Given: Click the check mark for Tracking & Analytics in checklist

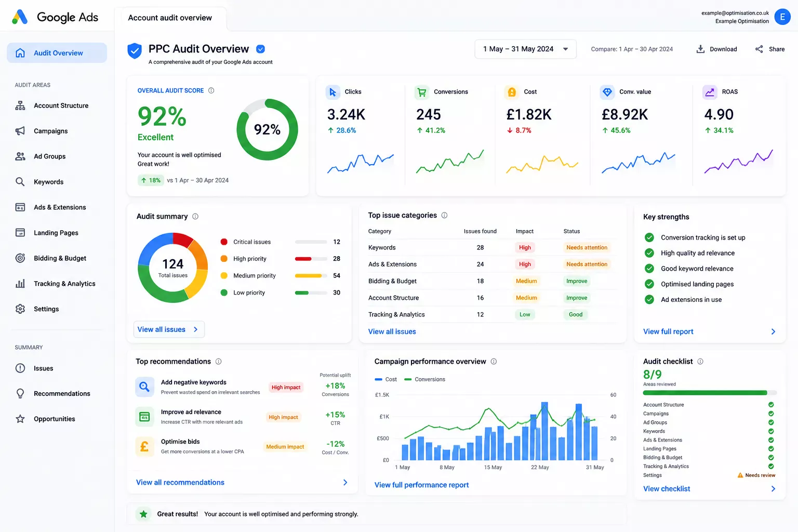Looking at the screenshot, I should [771, 467].
